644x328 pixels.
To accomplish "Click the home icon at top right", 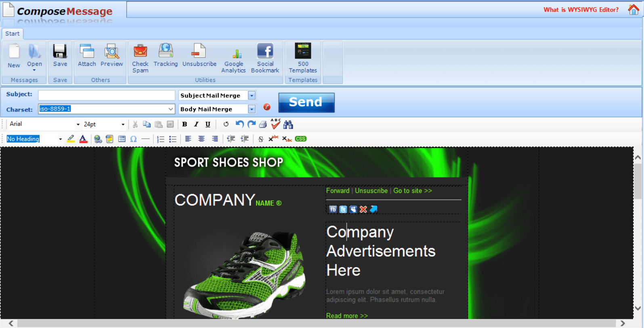I will coord(634,9).
